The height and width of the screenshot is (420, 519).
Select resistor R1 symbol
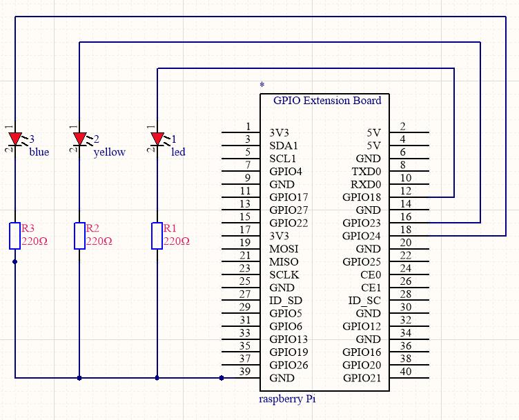(x=157, y=236)
